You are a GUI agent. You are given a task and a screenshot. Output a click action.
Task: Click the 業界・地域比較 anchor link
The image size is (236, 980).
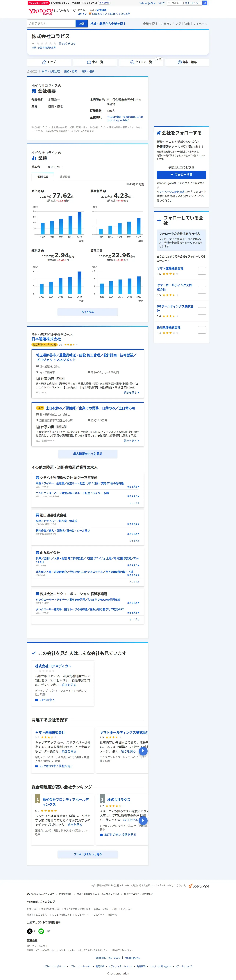(x=51, y=72)
